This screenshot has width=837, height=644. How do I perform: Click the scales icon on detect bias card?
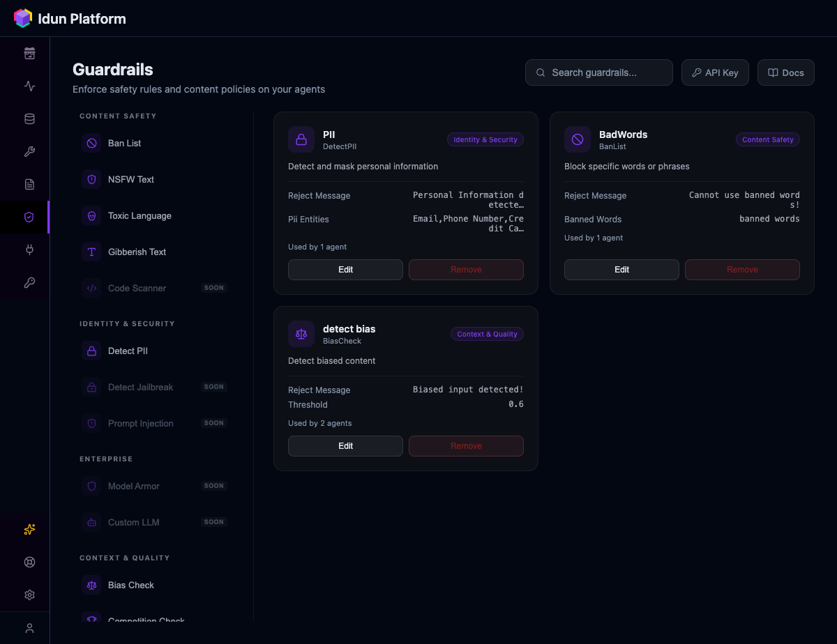click(301, 334)
